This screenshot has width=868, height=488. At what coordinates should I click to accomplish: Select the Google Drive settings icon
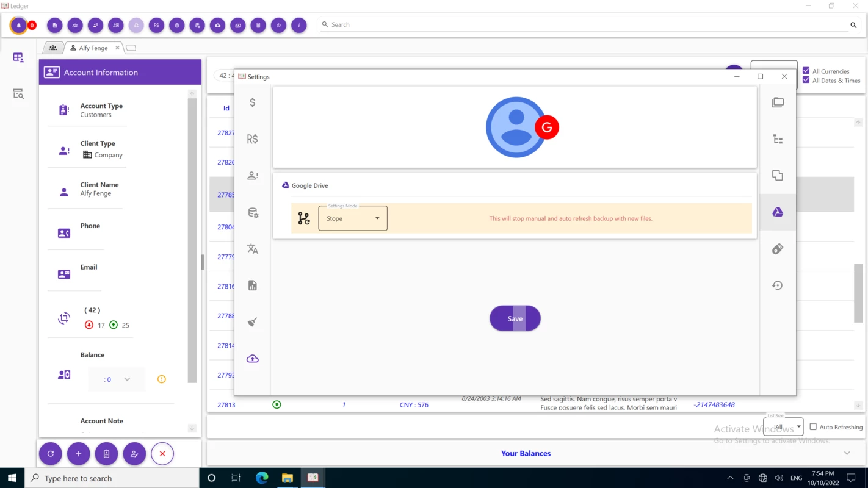[x=778, y=212]
